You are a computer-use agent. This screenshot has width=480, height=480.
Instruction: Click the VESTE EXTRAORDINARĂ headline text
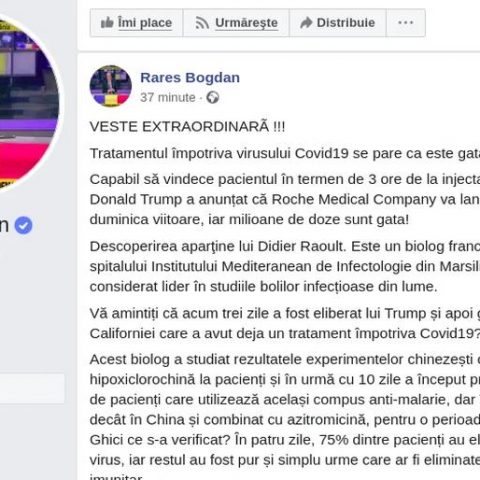click(187, 127)
